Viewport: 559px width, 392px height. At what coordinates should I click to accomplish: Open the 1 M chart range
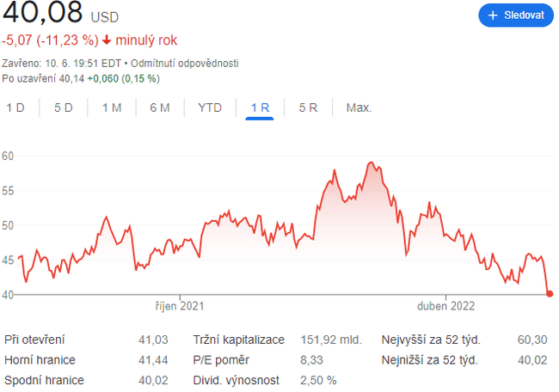[x=112, y=107]
